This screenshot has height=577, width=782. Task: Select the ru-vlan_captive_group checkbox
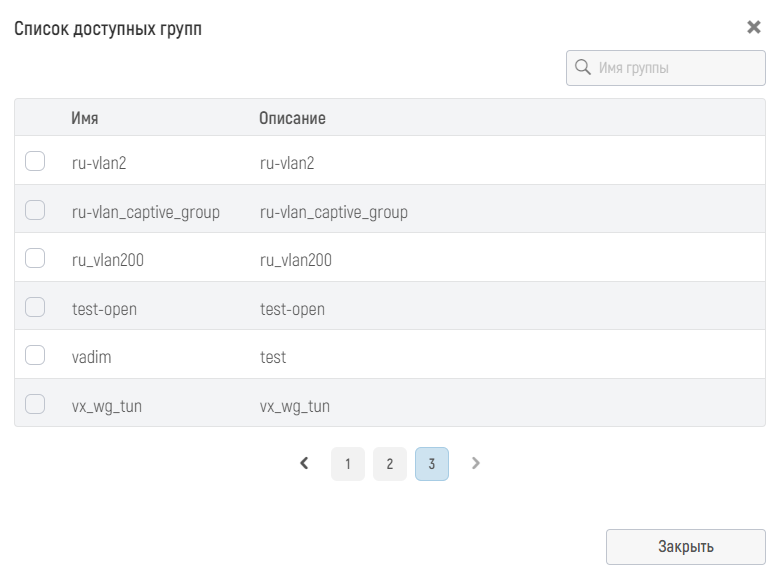(x=35, y=210)
